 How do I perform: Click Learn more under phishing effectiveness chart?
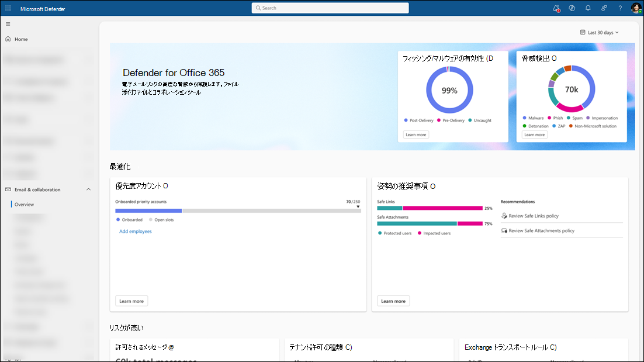(416, 135)
